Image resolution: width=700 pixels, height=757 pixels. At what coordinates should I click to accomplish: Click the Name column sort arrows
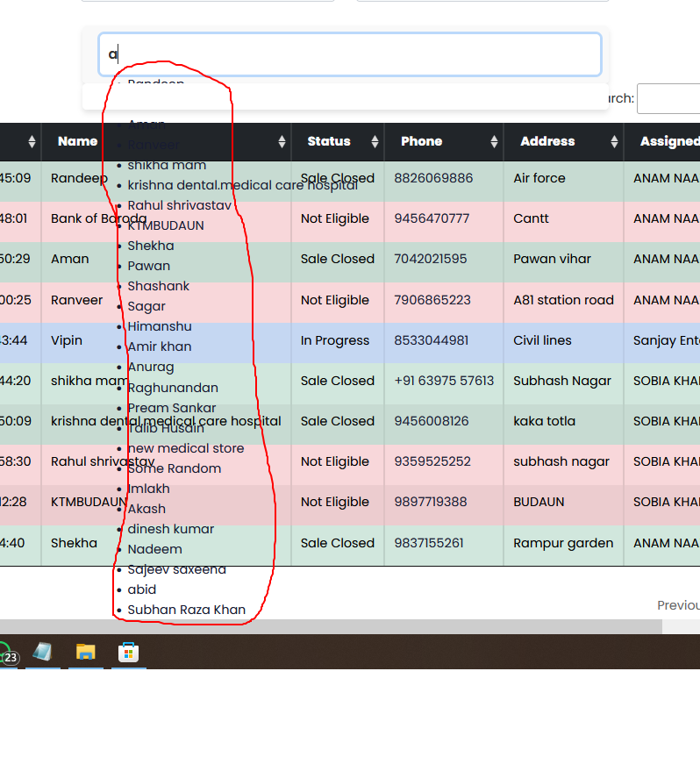[x=282, y=142]
